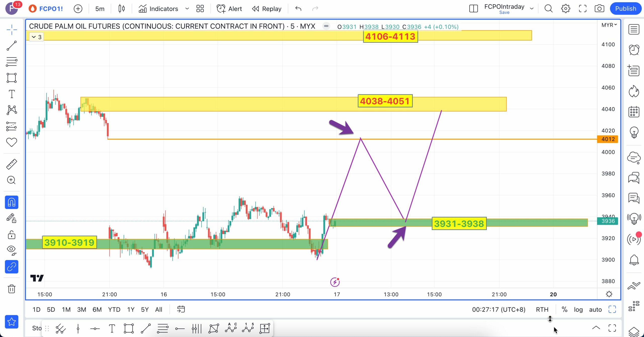
Task: Click the Publish button
Action: click(625, 9)
